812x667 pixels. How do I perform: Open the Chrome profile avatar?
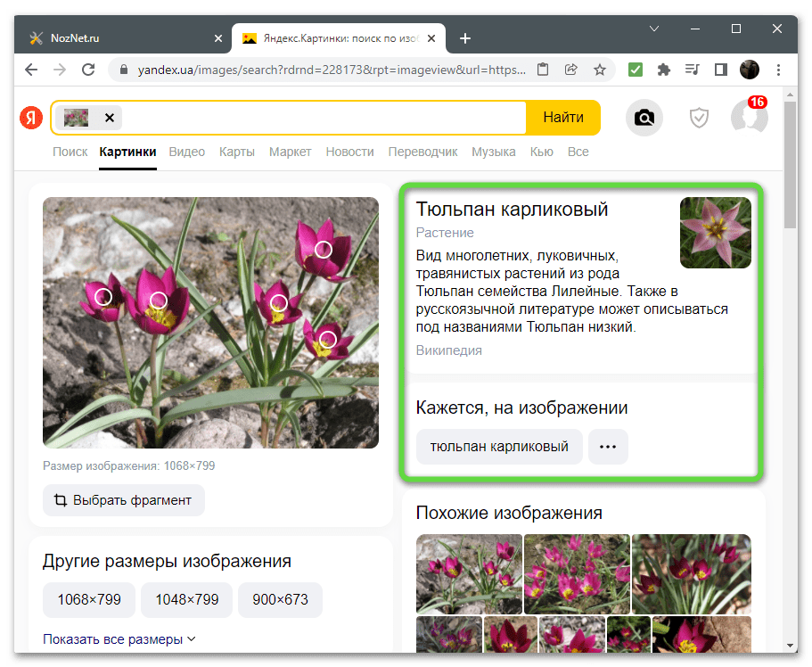click(x=750, y=70)
